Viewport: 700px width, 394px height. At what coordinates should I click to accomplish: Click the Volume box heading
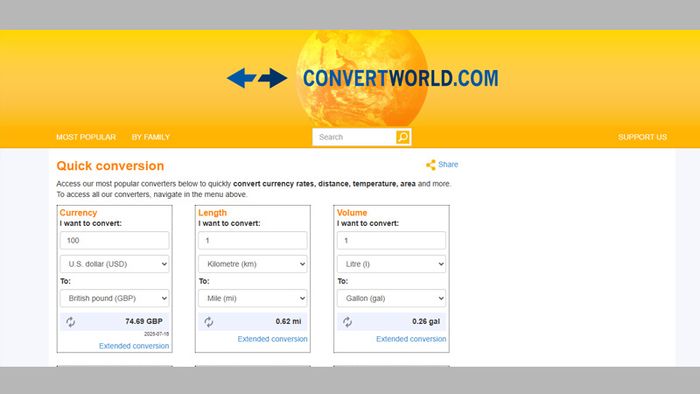[x=352, y=213]
